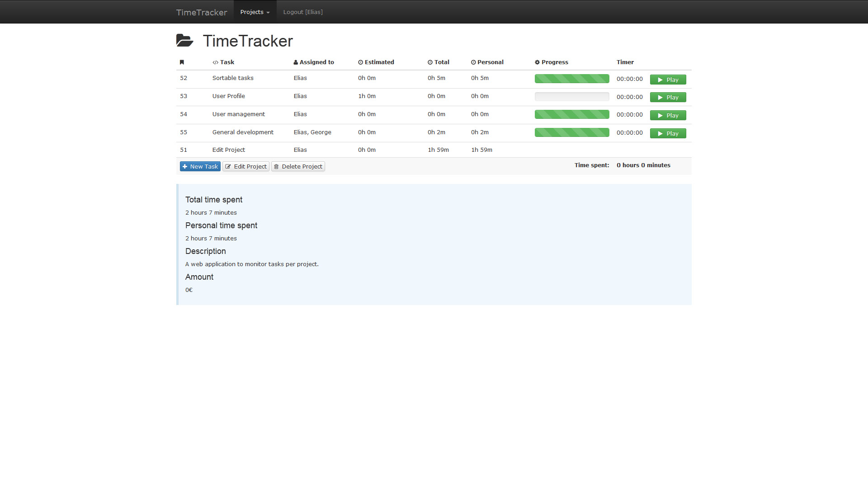Click the Sortable tasks progress bar
The image size is (868, 488).
[x=571, y=79]
